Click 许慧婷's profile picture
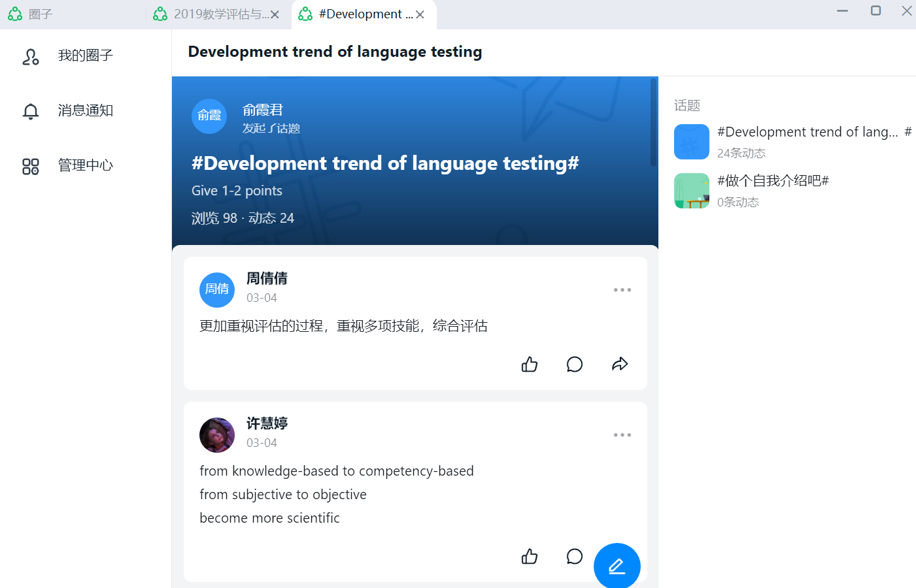Screen dimensions: 916x588 [x=217, y=435]
